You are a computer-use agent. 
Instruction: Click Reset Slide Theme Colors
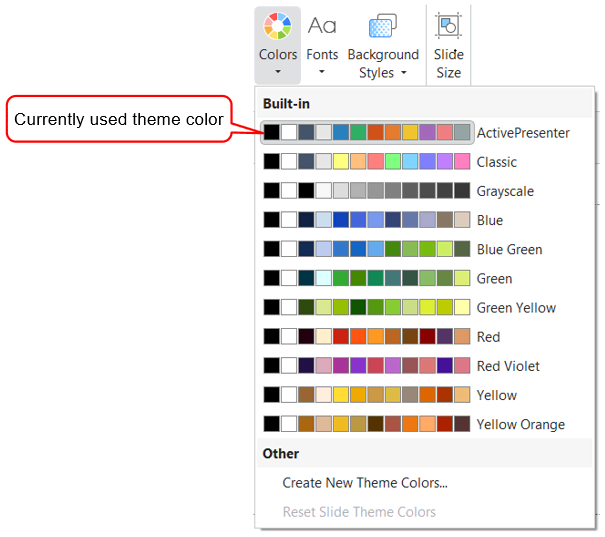tap(359, 512)
